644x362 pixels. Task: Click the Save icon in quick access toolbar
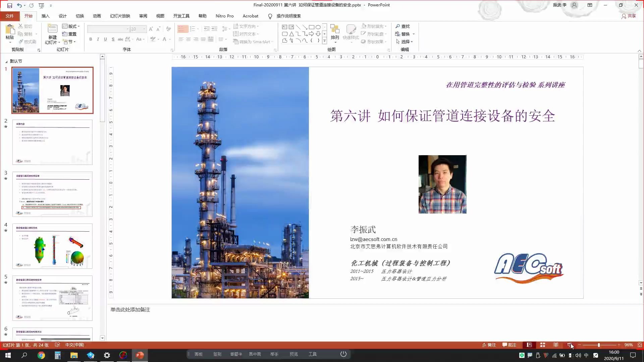(9, 5)
